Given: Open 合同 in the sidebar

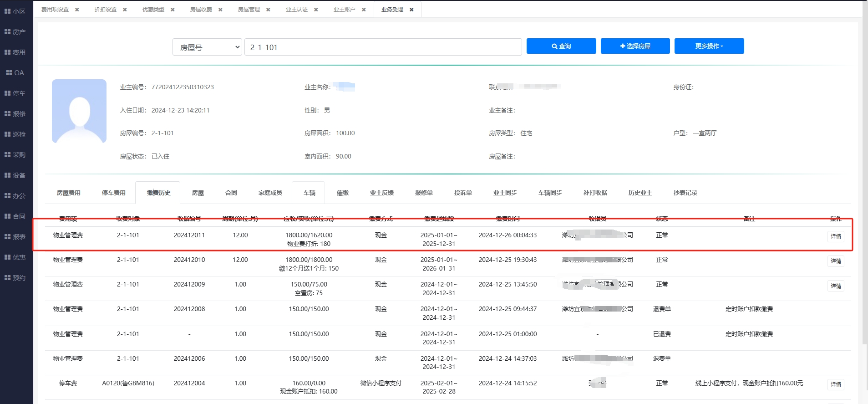Looking at the screenshot, I should (15, 216).
